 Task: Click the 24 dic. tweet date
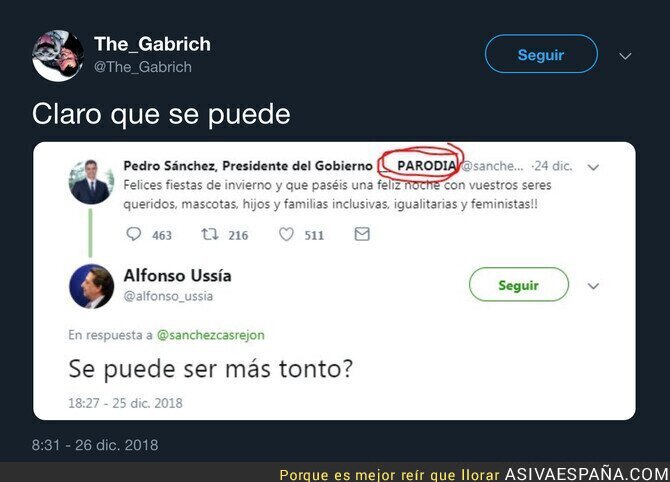coord(553,166)
